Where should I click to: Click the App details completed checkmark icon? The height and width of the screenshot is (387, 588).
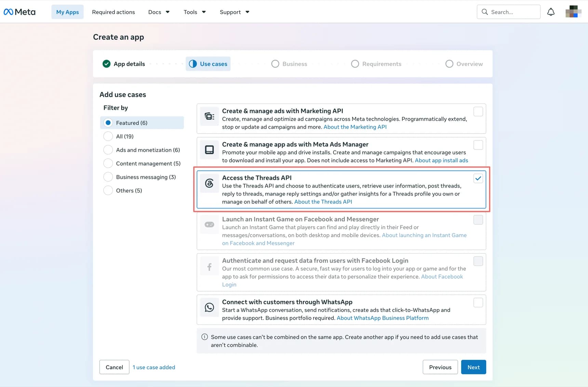point(106,64)
